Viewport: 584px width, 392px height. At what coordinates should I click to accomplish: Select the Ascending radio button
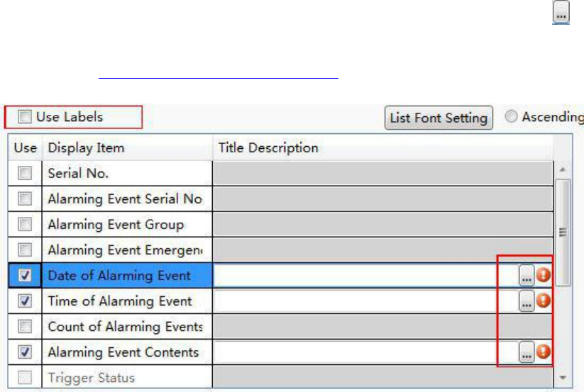tap(512, 117)
